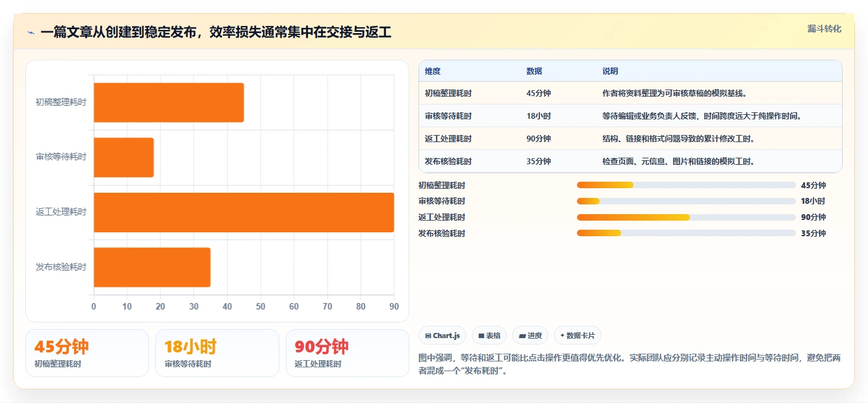Click the description starting 等待编辑或业务负责人
This screenshot has height=403, width=868.
pyautogui.click(x=702, y=116)
